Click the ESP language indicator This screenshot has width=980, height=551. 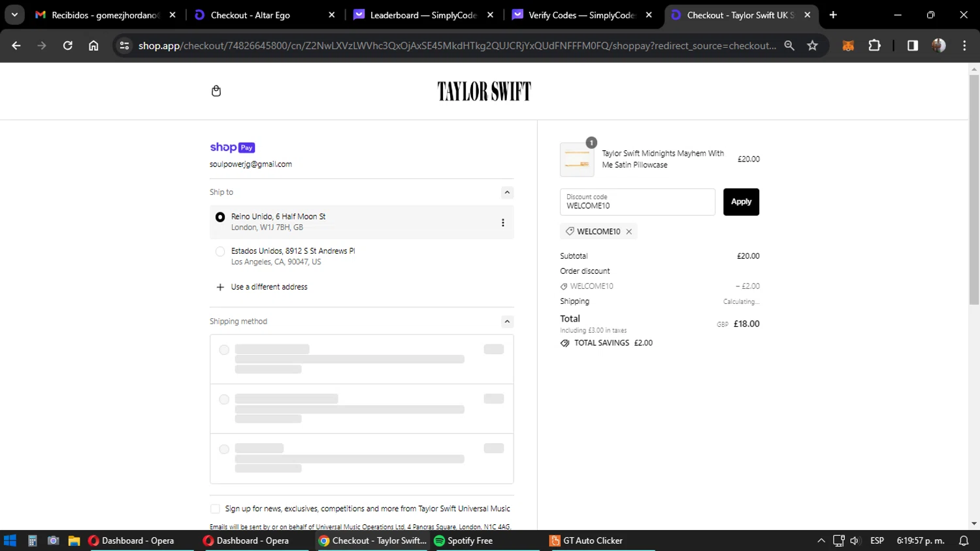877,541
